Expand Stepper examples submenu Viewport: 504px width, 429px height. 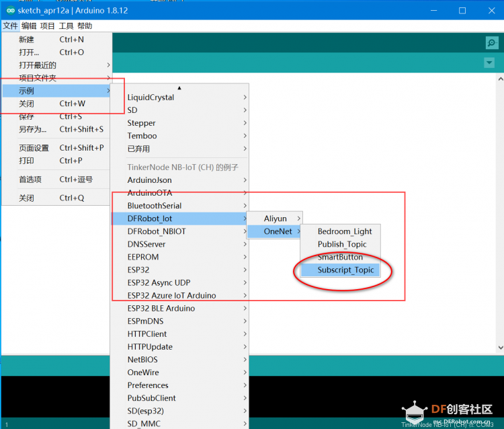[179, 123]
